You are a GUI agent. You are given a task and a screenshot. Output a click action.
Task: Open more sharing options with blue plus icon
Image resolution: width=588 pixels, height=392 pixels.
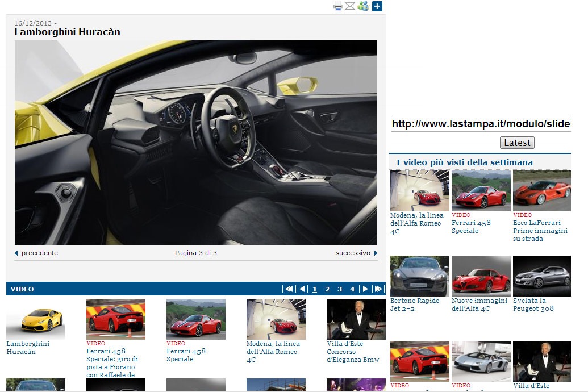377,6
